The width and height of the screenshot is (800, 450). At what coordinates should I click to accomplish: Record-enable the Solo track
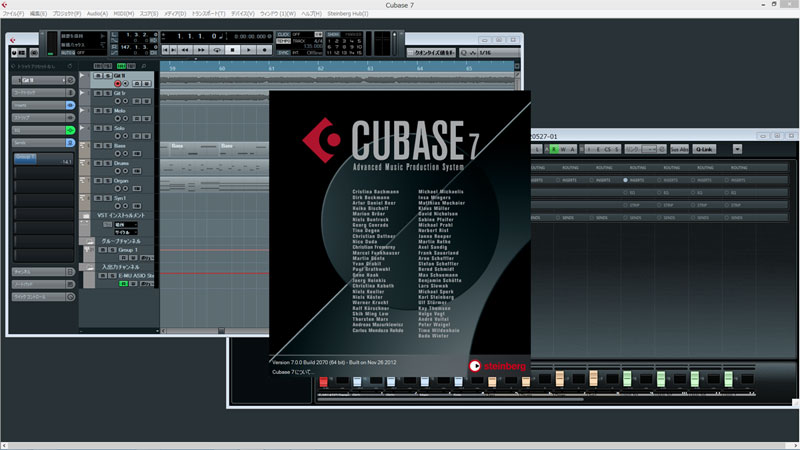[118, 136]
